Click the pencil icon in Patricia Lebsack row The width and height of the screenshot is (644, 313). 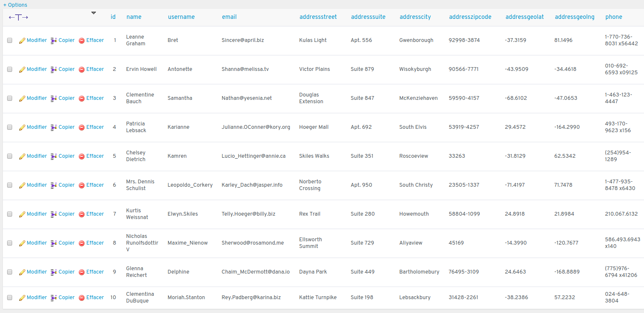click(x=22, y=128)
